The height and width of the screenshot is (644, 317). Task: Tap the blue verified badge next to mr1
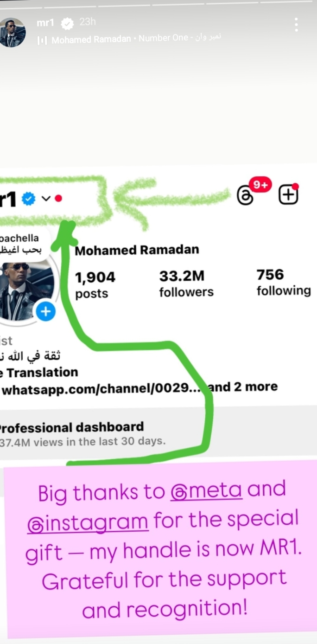click(x=29, y=199)
